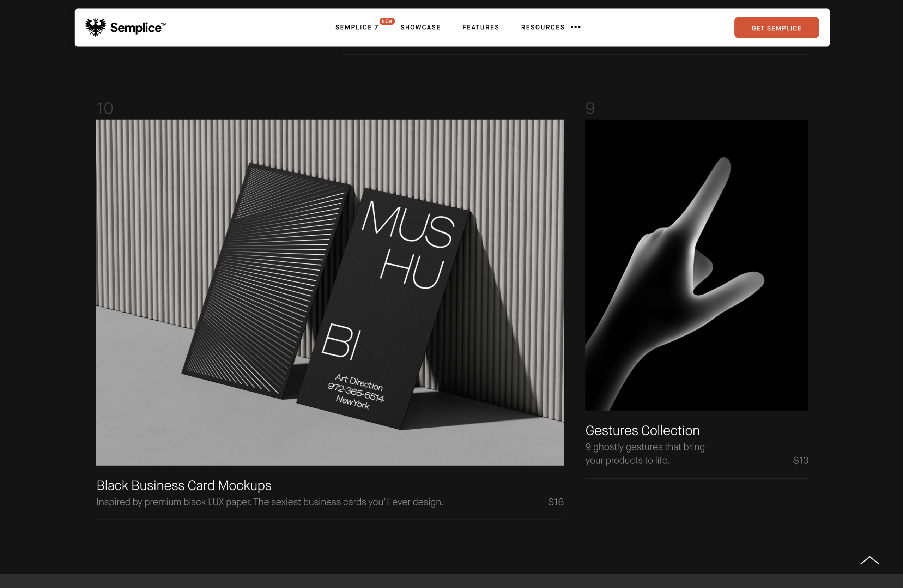This screenshot has width=903, height=588.
Task: Open the Semplice 7 menu item
Action: pos(357,27)
